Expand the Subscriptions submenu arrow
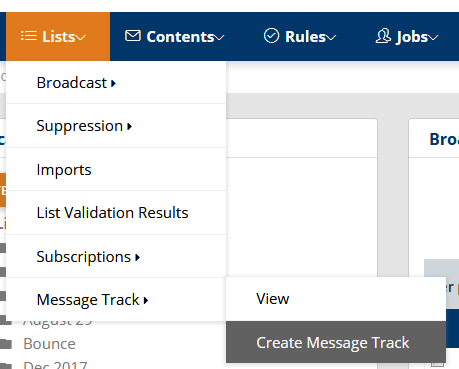 click(137, 257)
